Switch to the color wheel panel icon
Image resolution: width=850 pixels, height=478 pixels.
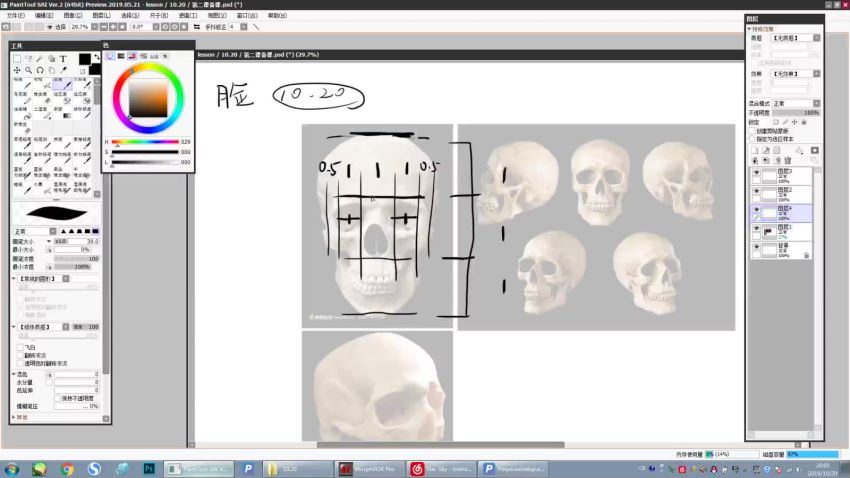(110, 56)
